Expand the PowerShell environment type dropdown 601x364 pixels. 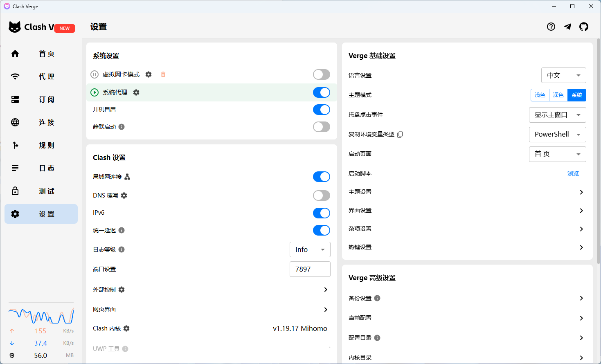[557, 134]
